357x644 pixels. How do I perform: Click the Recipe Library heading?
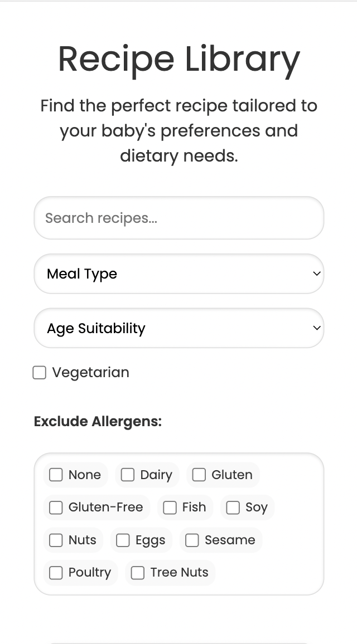178,59
